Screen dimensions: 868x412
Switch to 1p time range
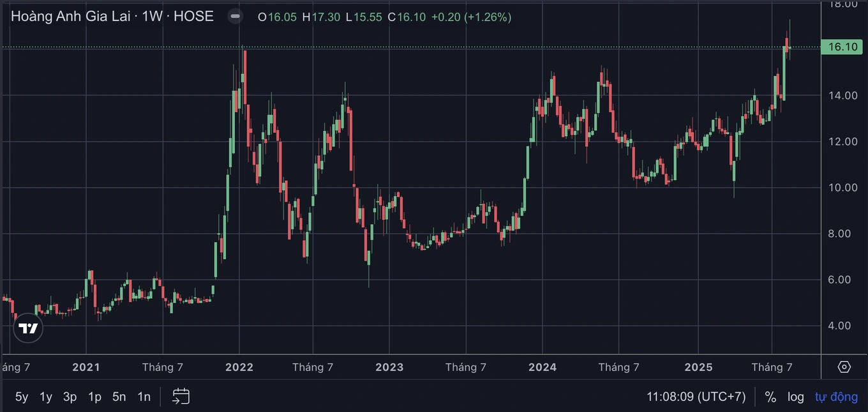94,397
